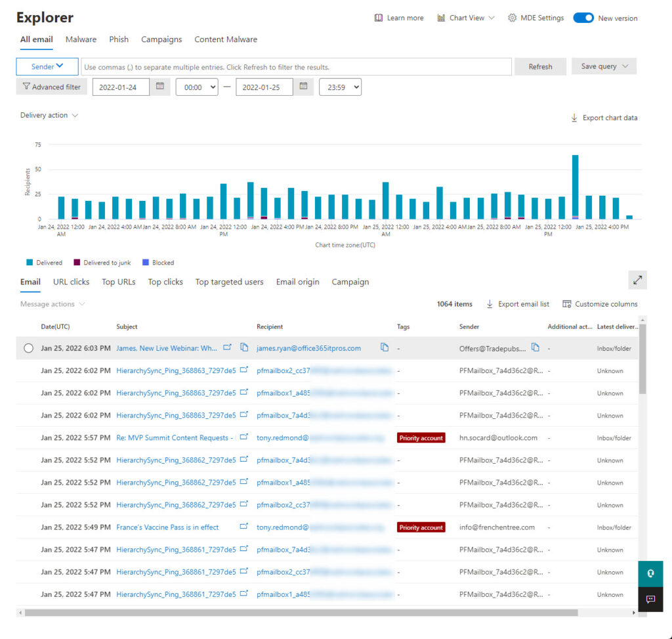
Task: Open MDE Settings gear icon
Action: click(x=512, y=18)
